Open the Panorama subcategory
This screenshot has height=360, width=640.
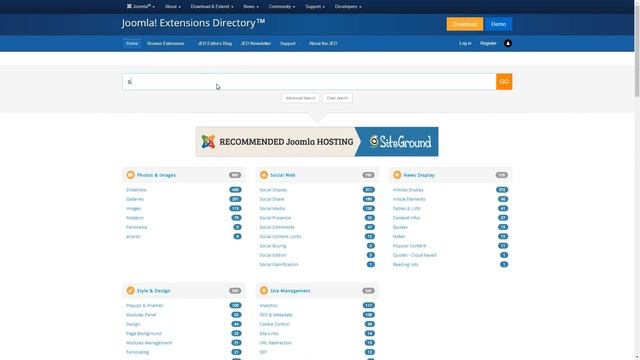pos(137,227)
